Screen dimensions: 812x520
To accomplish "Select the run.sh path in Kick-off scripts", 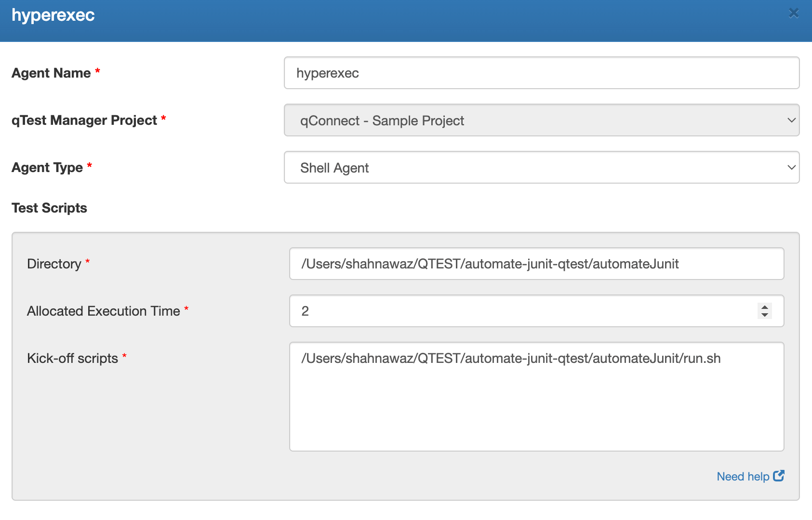I will coord(511,358).
